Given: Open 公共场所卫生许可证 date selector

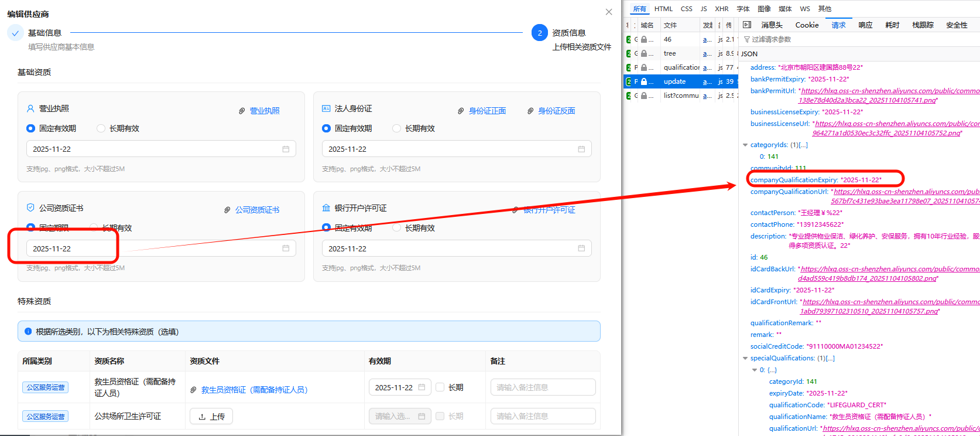Looking at the screenshot, I should point(400,416).
